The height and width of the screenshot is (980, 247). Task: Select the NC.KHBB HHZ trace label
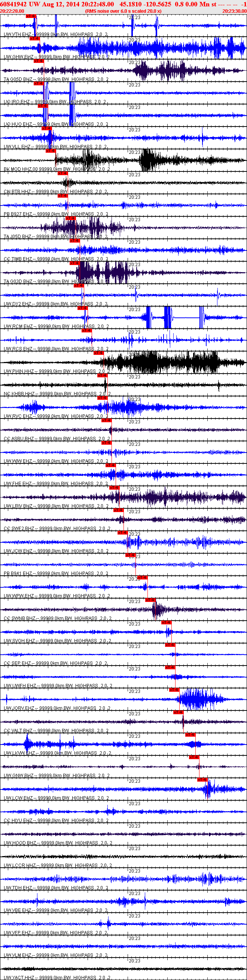57,394
